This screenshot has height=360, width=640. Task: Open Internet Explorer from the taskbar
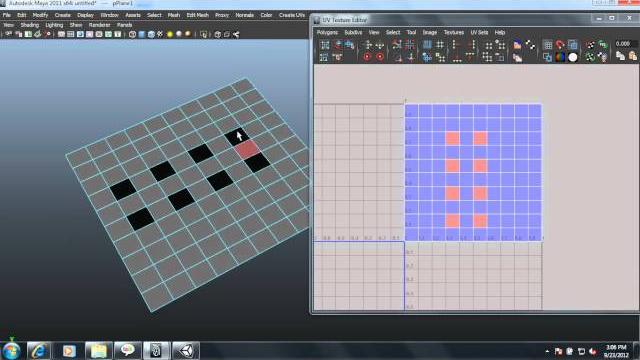coord(39,351)
